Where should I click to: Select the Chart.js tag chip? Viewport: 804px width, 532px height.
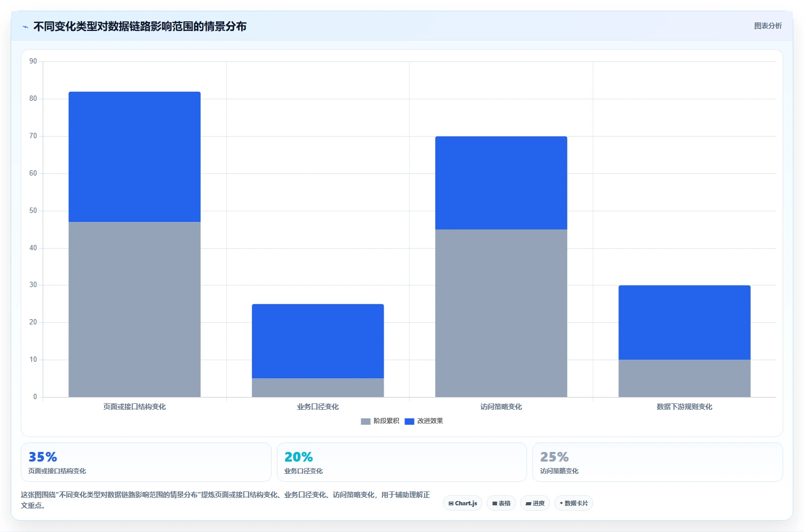[463, 503]
